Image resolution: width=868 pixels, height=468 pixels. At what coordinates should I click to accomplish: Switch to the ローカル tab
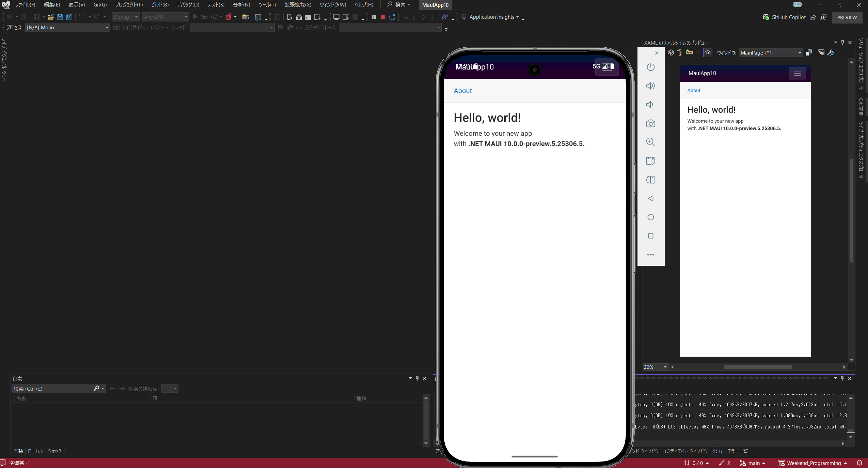coord(35,451)
